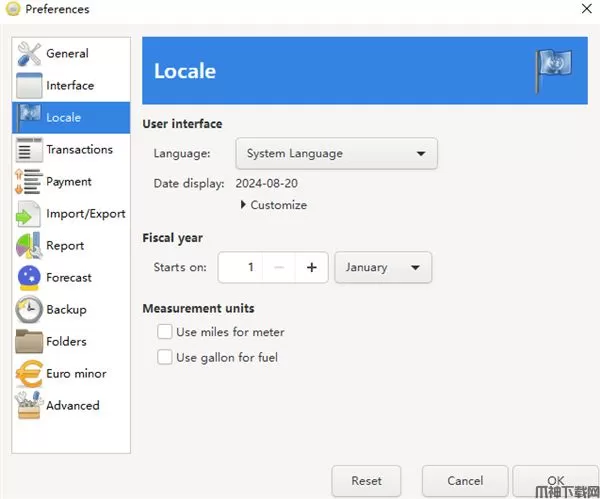Click the Date display: label

tap(189, 184)
